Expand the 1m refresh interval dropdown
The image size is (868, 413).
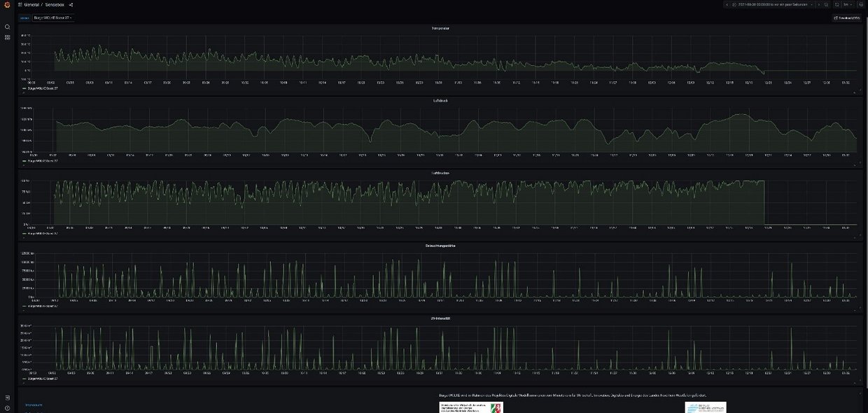point(848,5)
